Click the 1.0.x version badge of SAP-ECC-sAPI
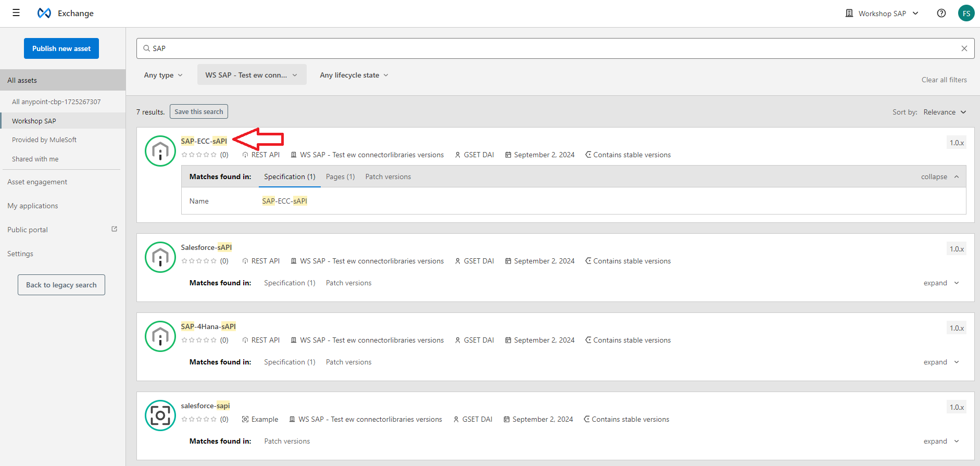This screenshot has height=466, width=980. coord(957,143)
